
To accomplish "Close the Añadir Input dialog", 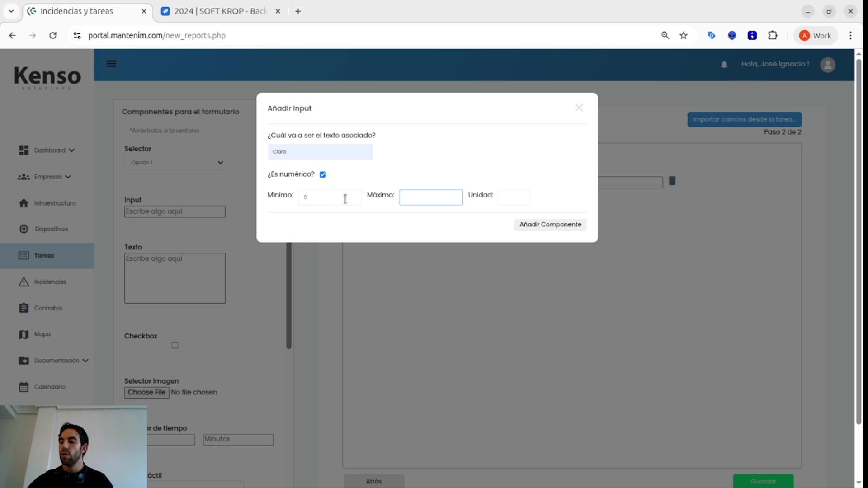I will 579,108.
